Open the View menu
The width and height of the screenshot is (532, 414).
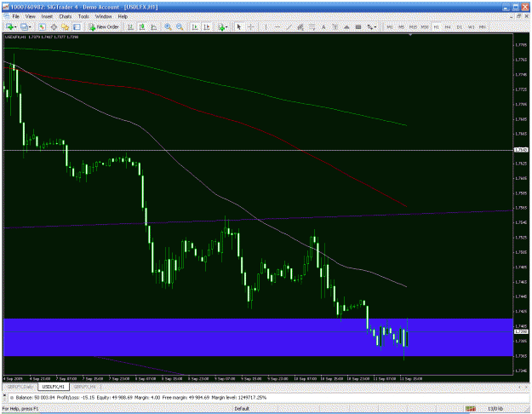coord(30,16)
